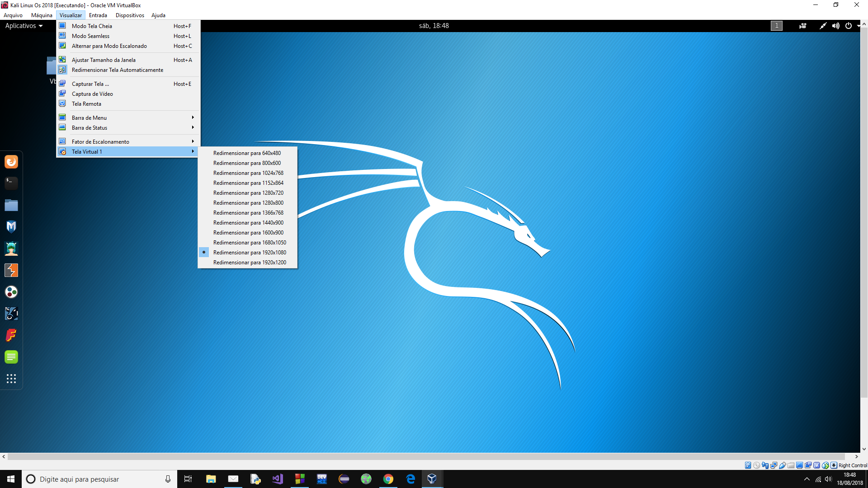Click the horizontal scrollbar of the VM window
The height and width of the screenshot is (488, 868).
pos(426,457)
